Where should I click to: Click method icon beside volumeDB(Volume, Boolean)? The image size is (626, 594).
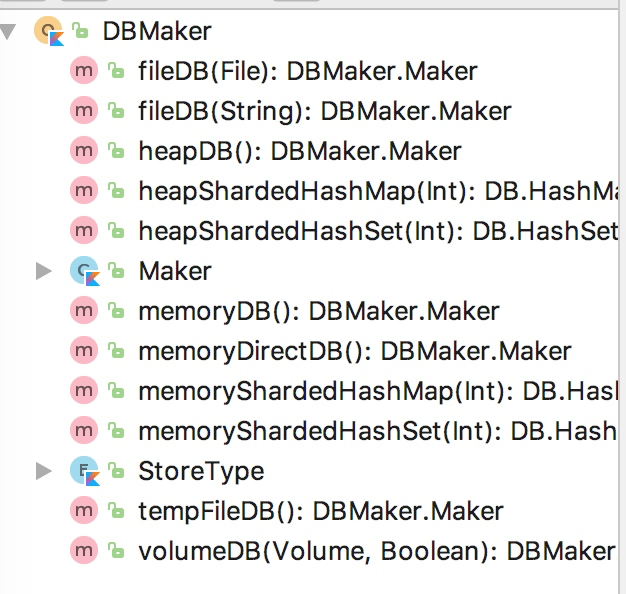(84, 550)
